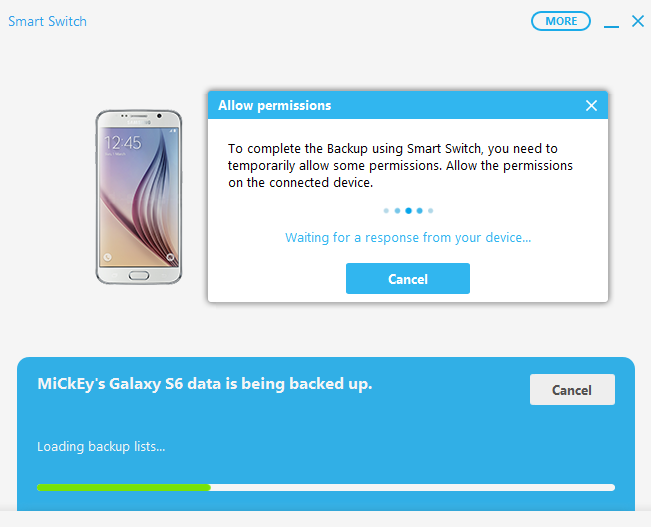Click the green backup progress bar

124,487
